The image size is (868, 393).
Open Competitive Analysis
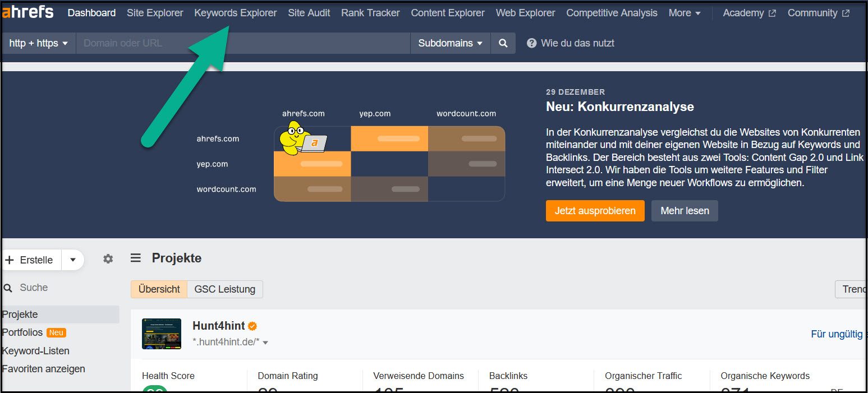(612, 13)
